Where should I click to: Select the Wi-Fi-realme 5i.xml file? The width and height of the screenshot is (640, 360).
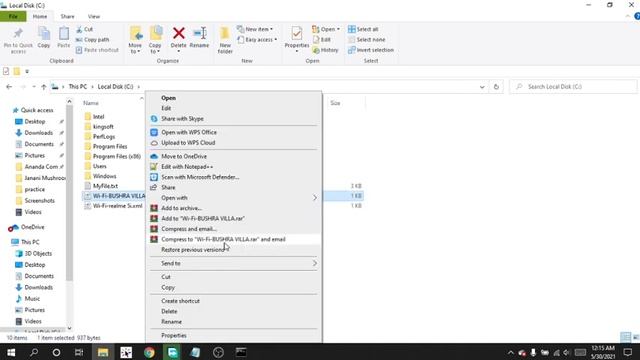click(x=118, y=206)
